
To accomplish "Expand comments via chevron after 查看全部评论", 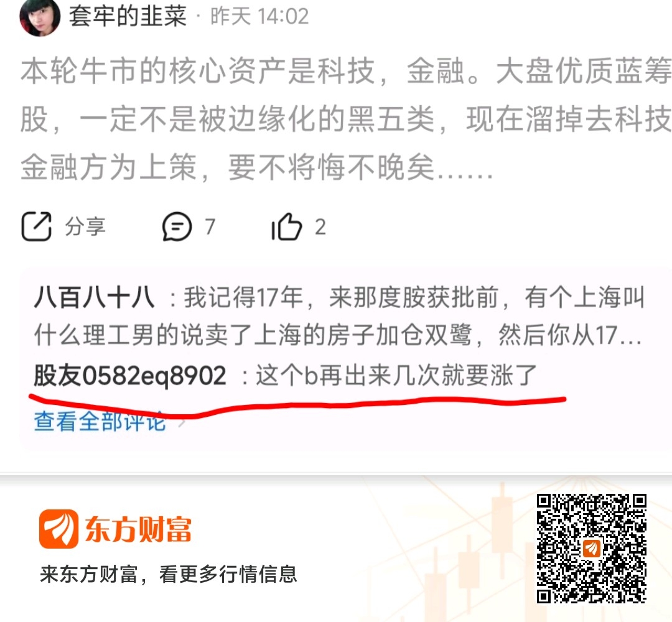I will pyautogui.click(x=181, y=422).
